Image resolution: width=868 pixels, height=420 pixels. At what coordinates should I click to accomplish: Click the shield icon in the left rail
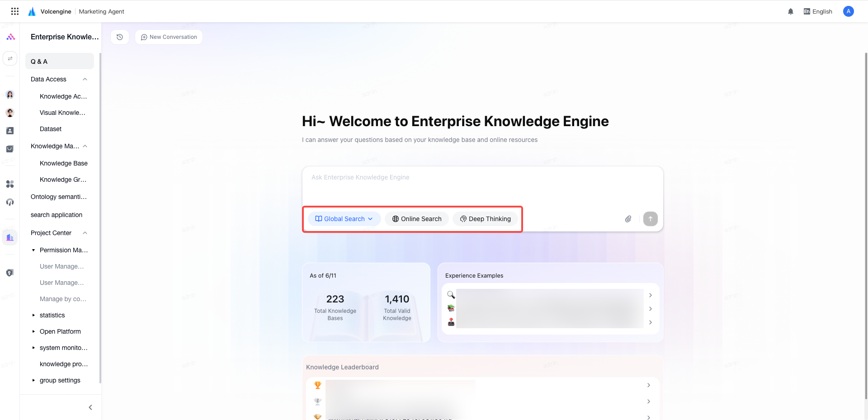click(10, 273)
